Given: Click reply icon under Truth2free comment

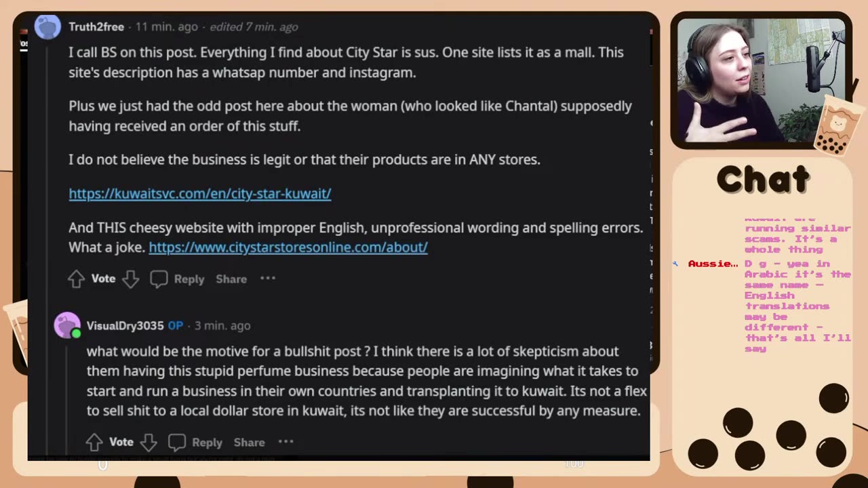Looking at the screenshot, I should (x=159, y=279).
